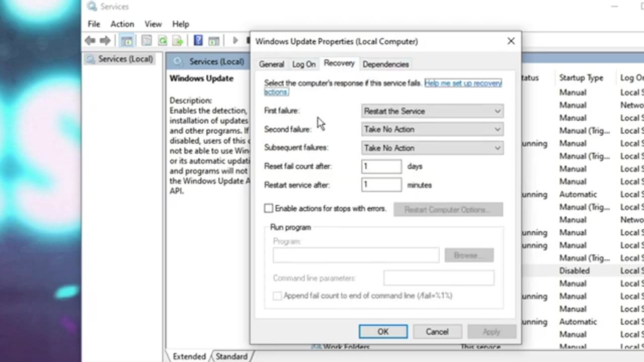Click the Refresh toolbar icon

coord(163,41)
